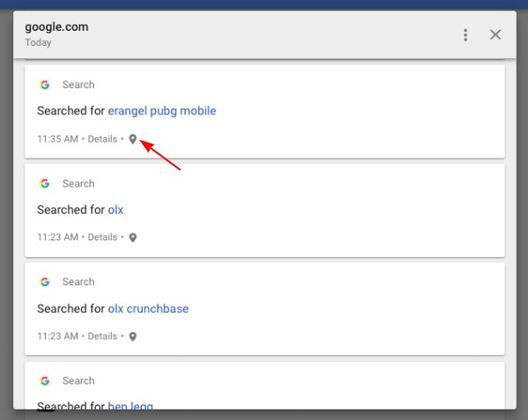Image resolution: width=528 pixels, height=420 pixels.
Task: Close the google.com activity dialog
Action: (x=495, y=34)
